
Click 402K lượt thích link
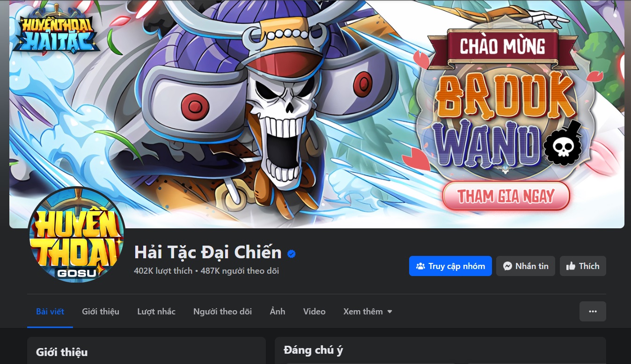163,270
